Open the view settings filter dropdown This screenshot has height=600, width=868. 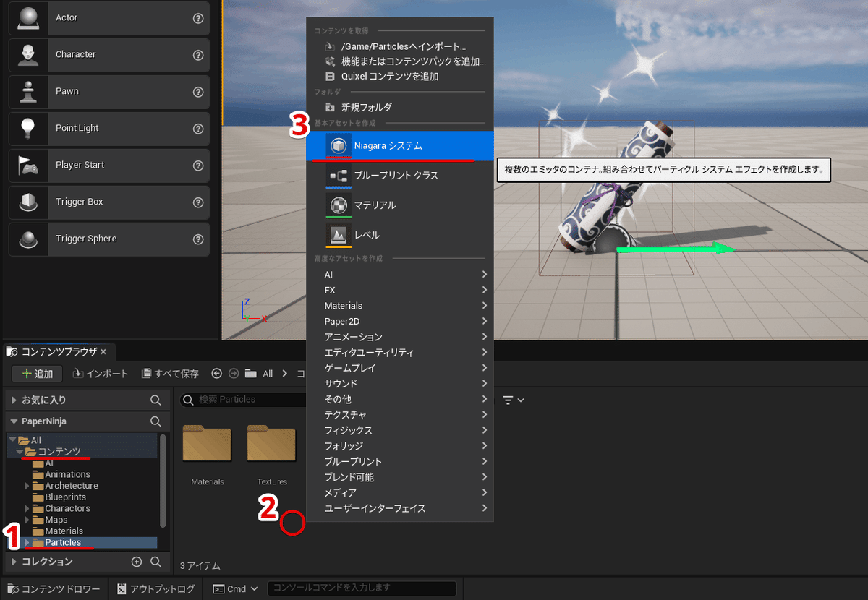513,400
